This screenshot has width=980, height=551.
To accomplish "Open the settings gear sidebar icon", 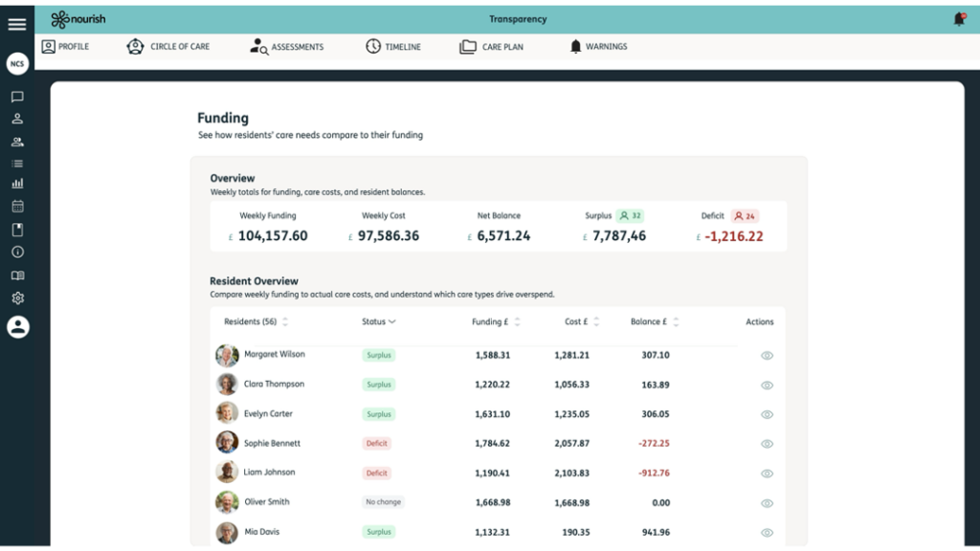I will pyautogui.click(x=17, y=298).
